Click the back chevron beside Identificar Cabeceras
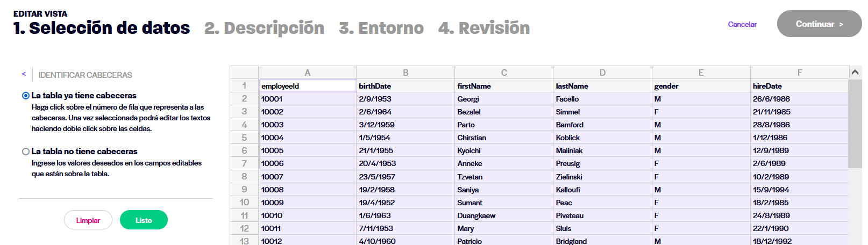 tap(24, 74)
